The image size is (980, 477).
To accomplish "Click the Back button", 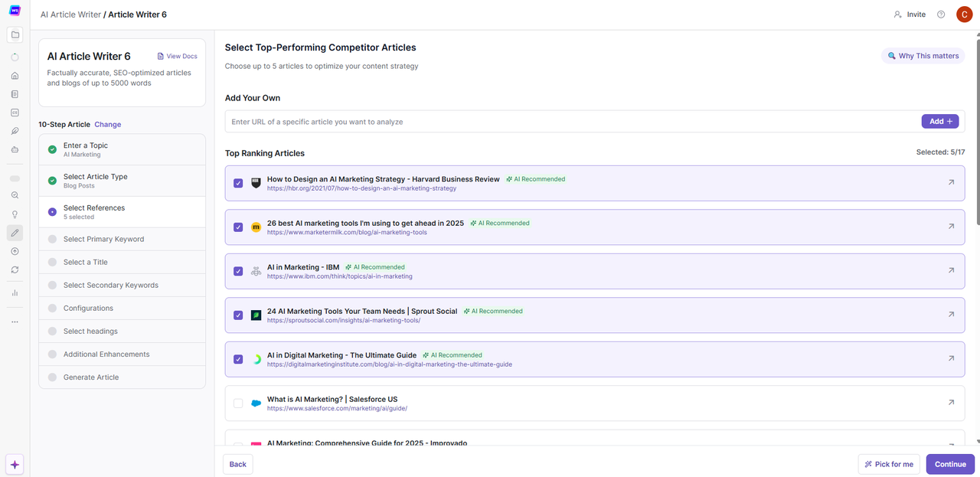I will click(238, 464).
